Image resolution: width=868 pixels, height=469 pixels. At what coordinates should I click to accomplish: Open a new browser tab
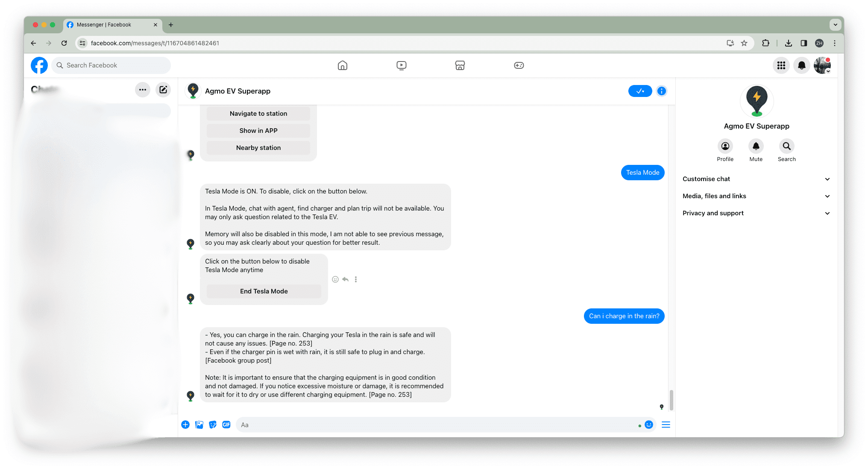click(171, 25)
